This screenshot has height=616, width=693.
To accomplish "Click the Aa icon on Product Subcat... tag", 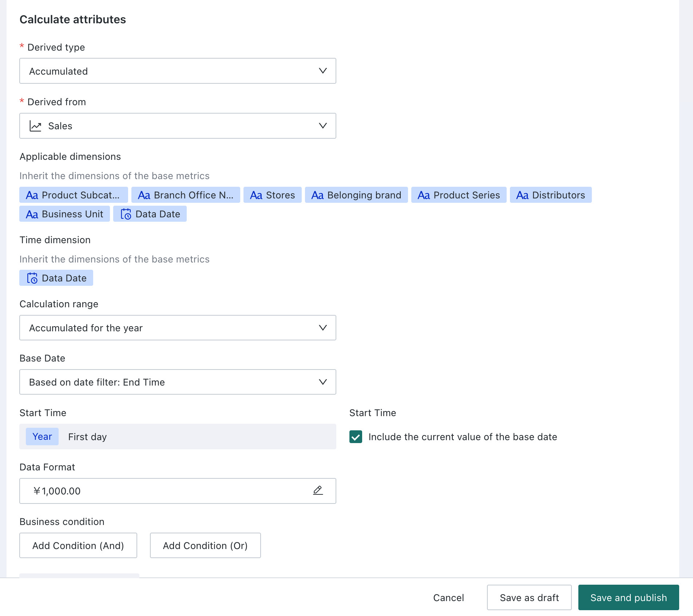I will point(32,195).
